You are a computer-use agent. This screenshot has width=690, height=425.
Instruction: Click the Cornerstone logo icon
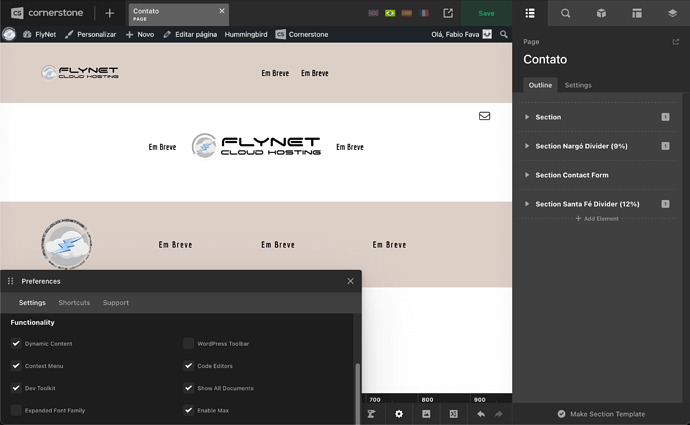[x=17, y=13]
